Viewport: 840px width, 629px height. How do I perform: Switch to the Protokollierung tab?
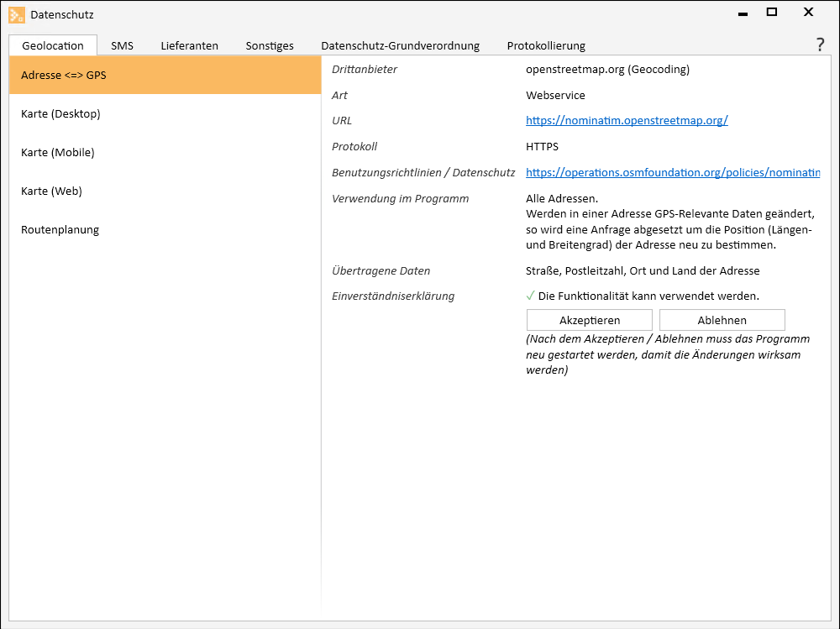pos(546,46)
